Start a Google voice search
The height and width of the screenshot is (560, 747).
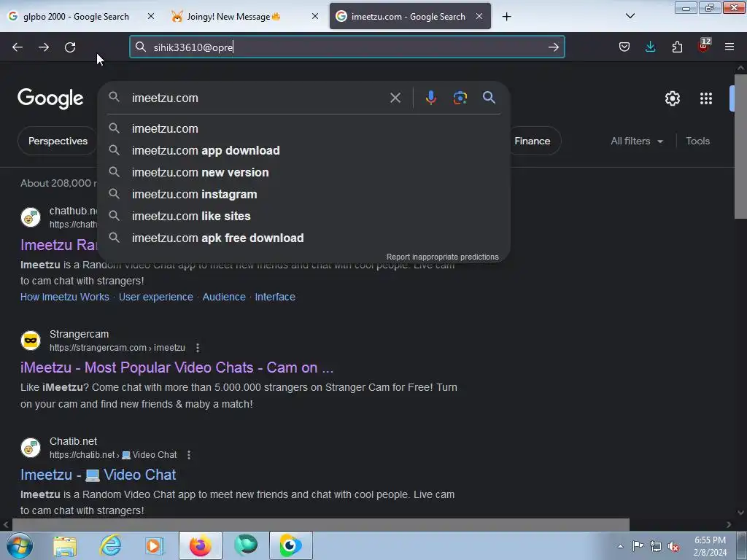tap(430, 98)
